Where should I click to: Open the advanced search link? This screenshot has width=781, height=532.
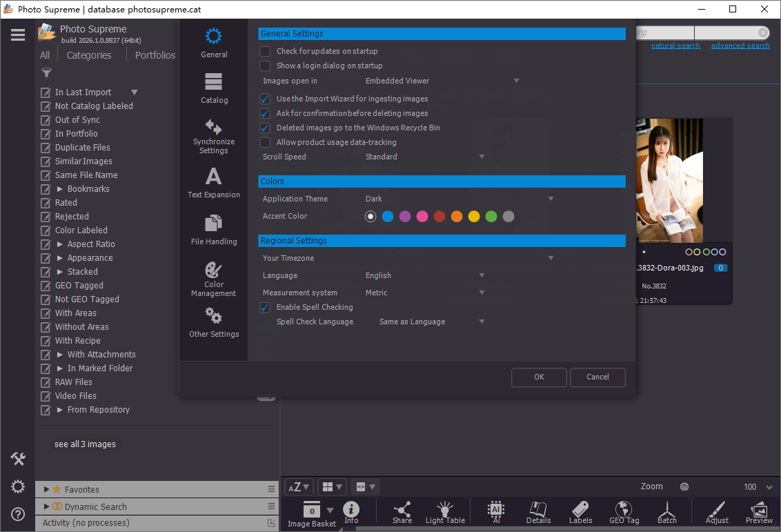740,46
